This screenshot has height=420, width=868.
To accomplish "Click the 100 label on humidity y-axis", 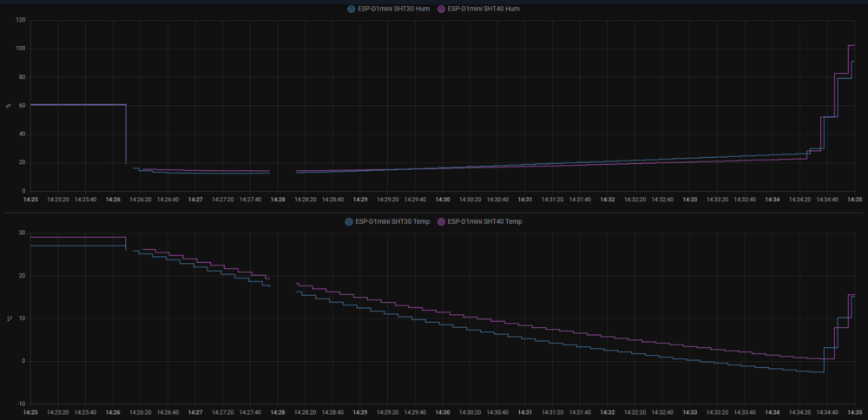I will 22,49.
